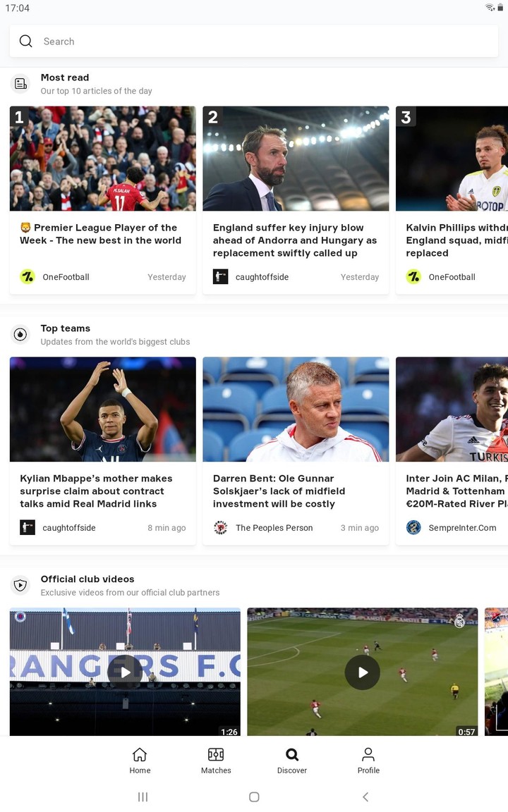Click the Top teams flame icon
The height and width of the screenshot is (812, 508).
point(20,335)
